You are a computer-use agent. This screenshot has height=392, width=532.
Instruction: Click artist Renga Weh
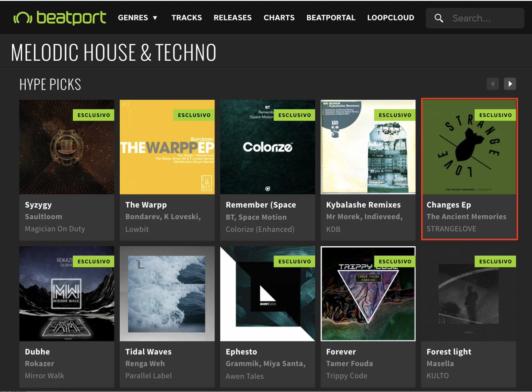[145, 363]
